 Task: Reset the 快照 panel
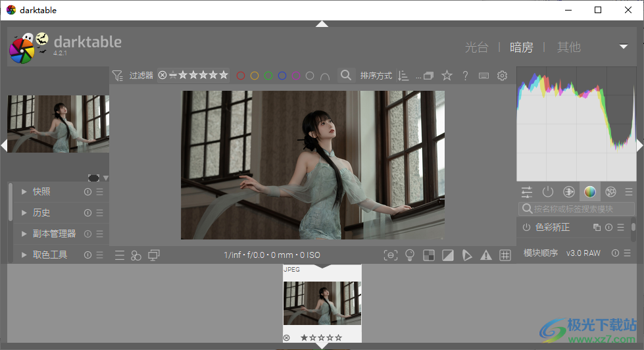[87, 192]
